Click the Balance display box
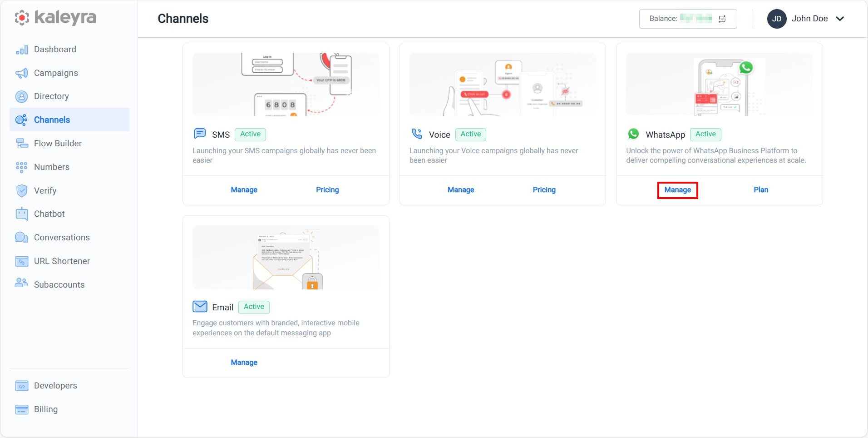 (x=688, y=19)
